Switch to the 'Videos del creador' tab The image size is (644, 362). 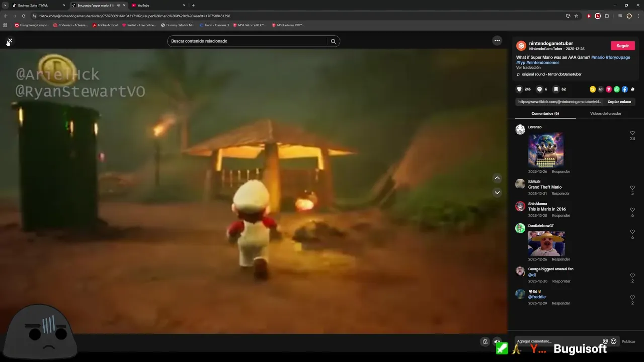click(606, 113)
